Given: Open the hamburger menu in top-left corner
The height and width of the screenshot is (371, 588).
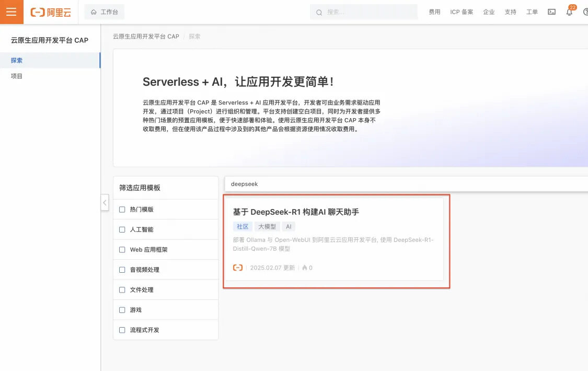Looking at the screenshot, I should (11, 11).
